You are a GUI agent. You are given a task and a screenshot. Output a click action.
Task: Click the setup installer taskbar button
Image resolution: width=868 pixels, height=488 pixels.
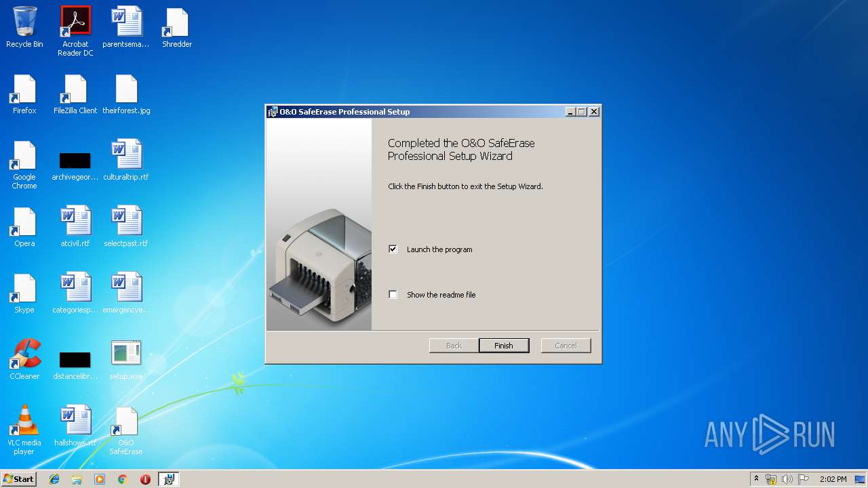169,479
